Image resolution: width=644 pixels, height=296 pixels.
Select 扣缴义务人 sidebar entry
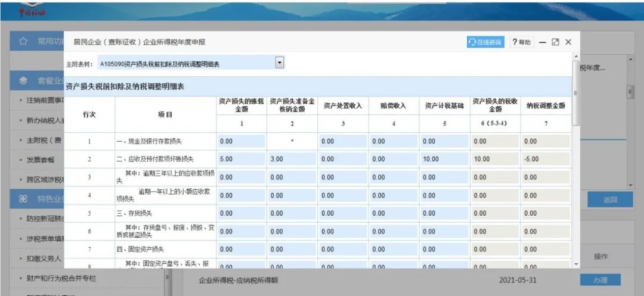coord(44,258)
